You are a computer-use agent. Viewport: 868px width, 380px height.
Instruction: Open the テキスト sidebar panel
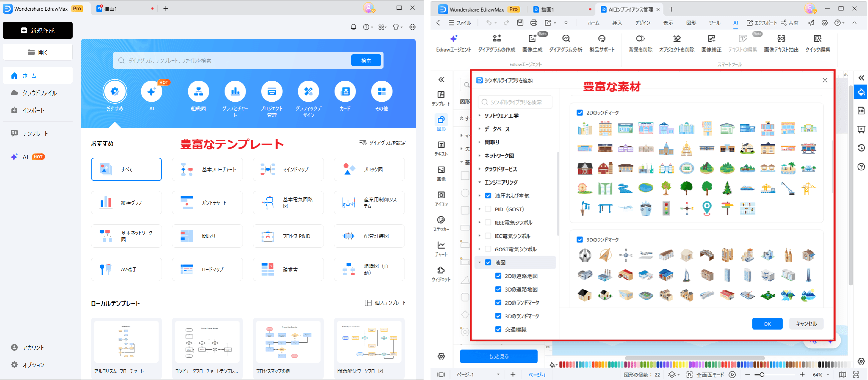click(441, 149)
